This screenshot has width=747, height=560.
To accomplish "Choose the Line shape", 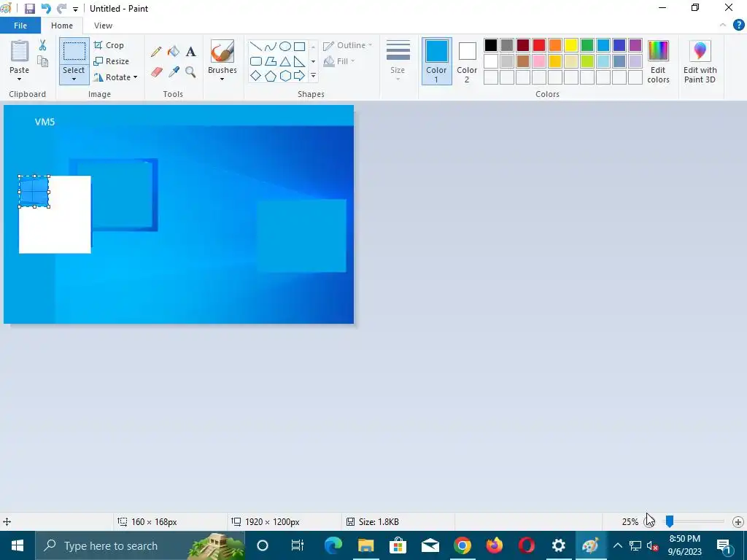I will click(x=256, y=46).
